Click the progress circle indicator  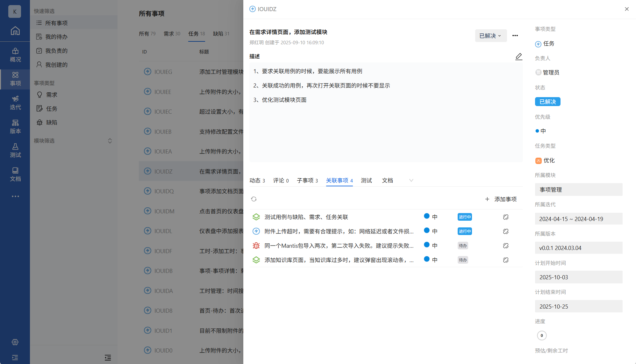542,335
